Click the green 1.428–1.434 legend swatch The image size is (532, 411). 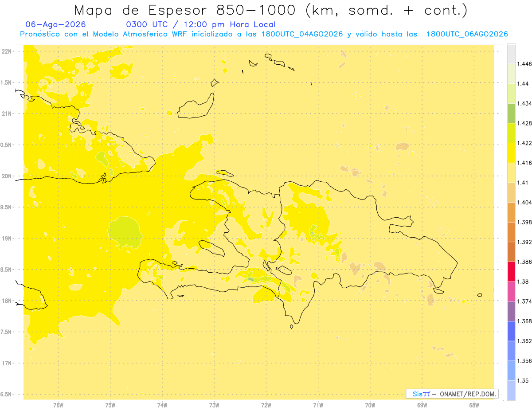tap(511, 114)
